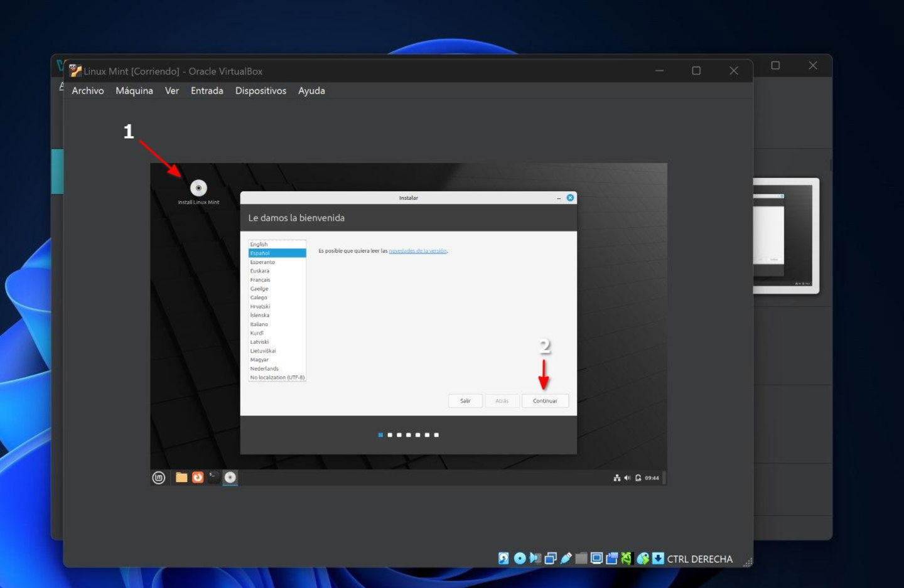This screenshot has height=588, width=904.
Task: Open the network adapter indicator in VirtualBox status bar
Action: coord(551,559)
